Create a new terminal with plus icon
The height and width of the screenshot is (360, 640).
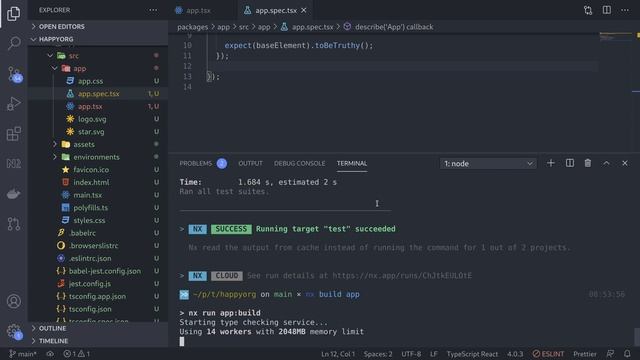[551, 163]
